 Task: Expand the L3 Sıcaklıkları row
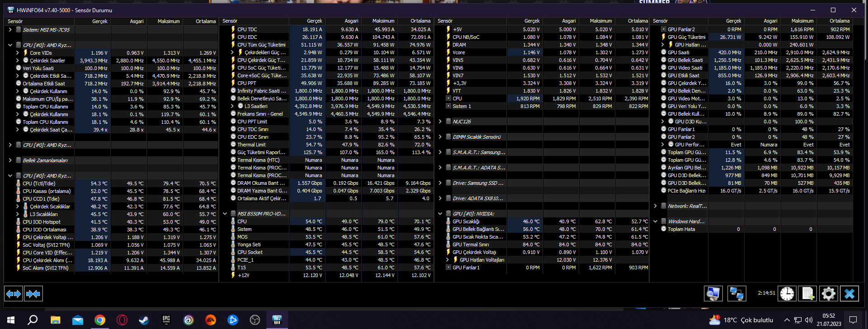(x=18, y=214)
